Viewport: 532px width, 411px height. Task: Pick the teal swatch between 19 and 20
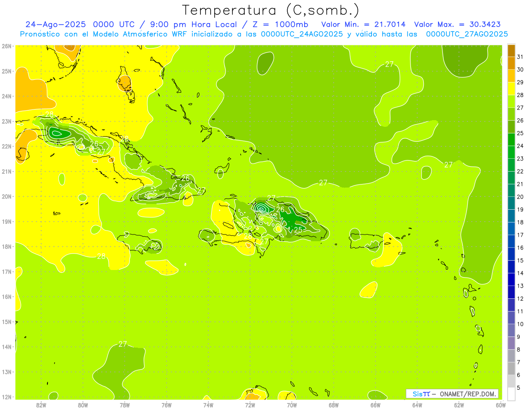point(511,204)
